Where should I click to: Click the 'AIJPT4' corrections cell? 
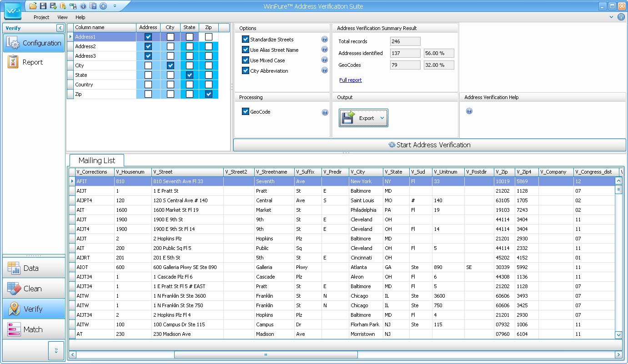[95, 200]
